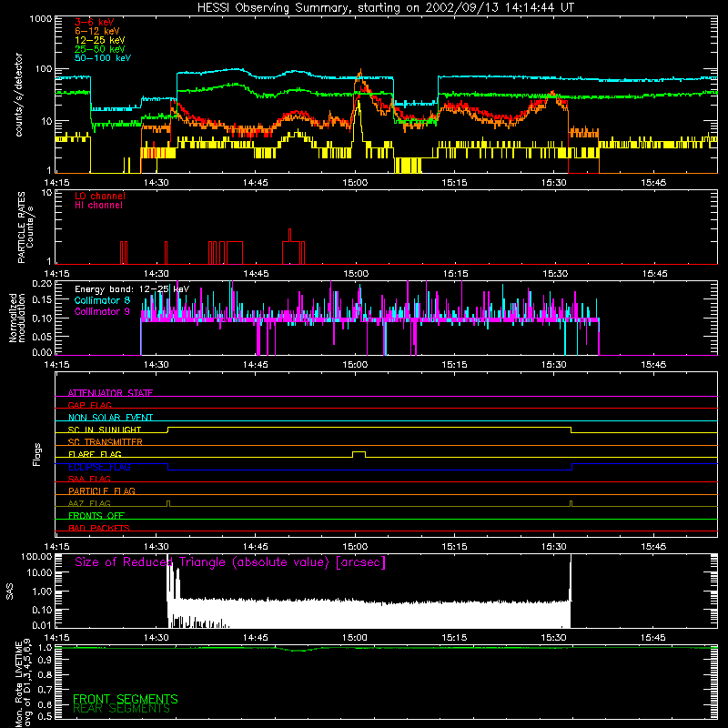The image size is (728, 728).
Task: Click the "Mon. Rate LIVETIME" y-axis label
Action: [23, 682]
